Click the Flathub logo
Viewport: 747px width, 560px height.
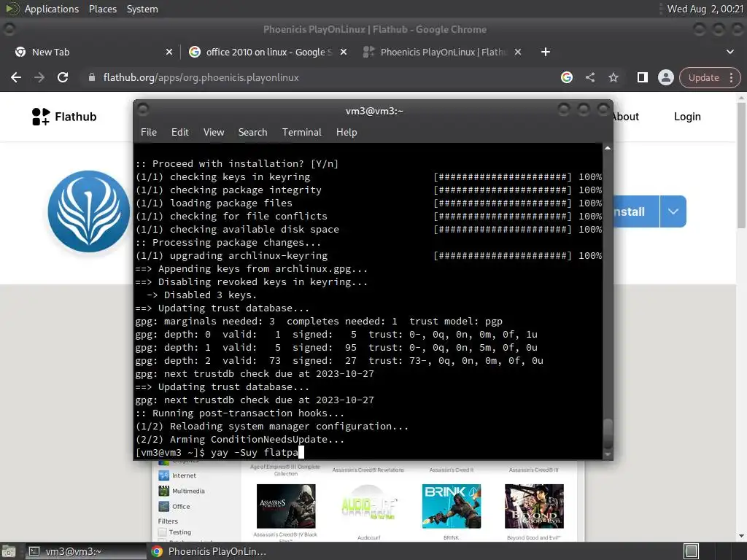coord(64,117)
